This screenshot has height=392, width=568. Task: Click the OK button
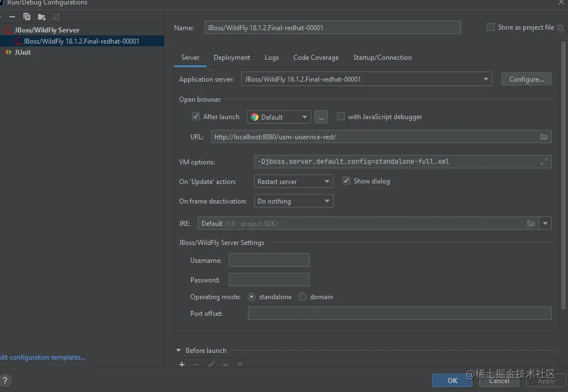(x=452, y=380)
